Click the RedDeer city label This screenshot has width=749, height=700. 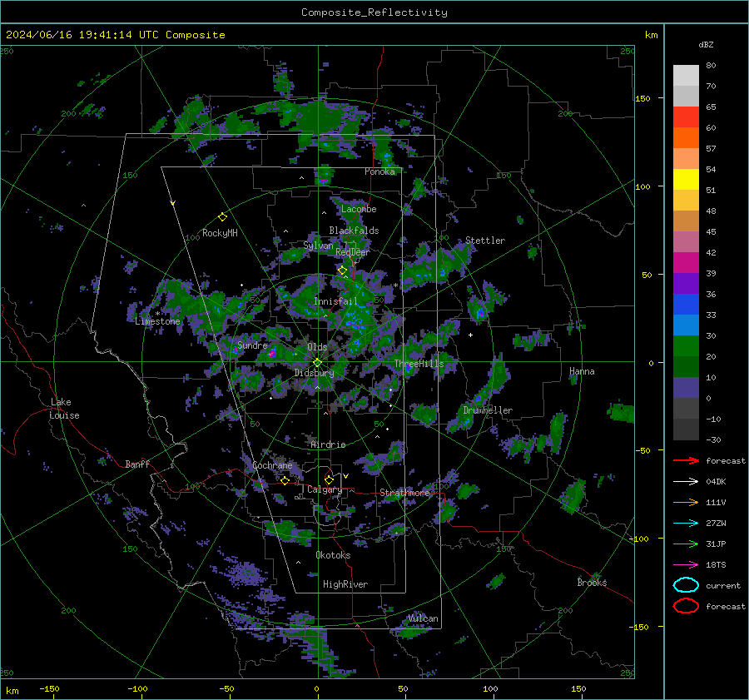tap(353, 252)
